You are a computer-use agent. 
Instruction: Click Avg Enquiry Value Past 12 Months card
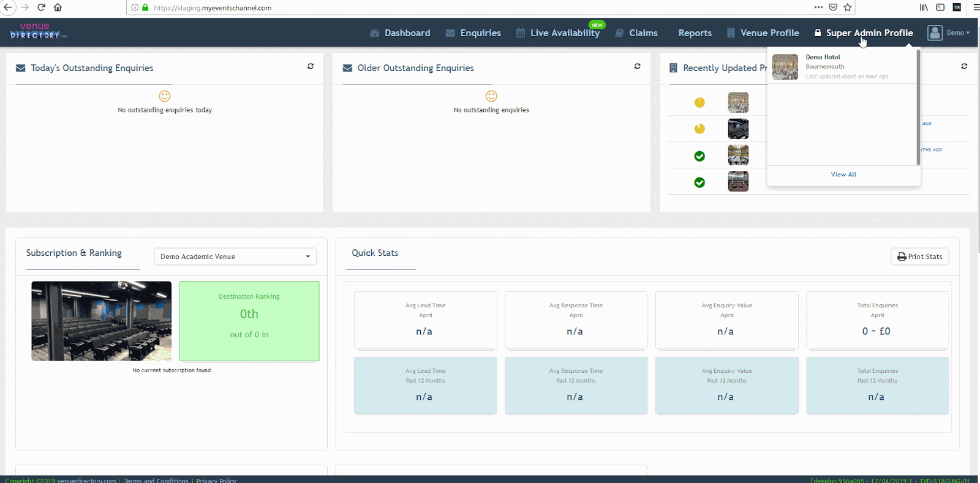pyautogui.click(x=727, y=386)
